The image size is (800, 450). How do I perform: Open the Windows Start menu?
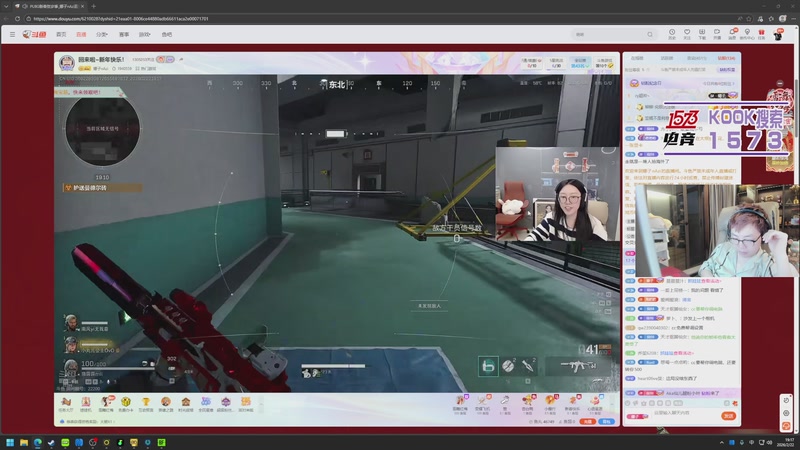tap(10, 442)
